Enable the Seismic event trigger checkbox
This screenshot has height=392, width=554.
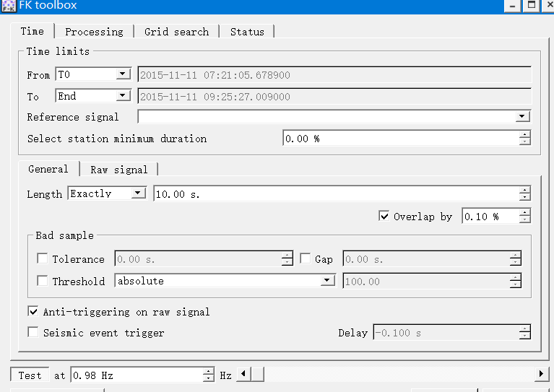point(33,333)
